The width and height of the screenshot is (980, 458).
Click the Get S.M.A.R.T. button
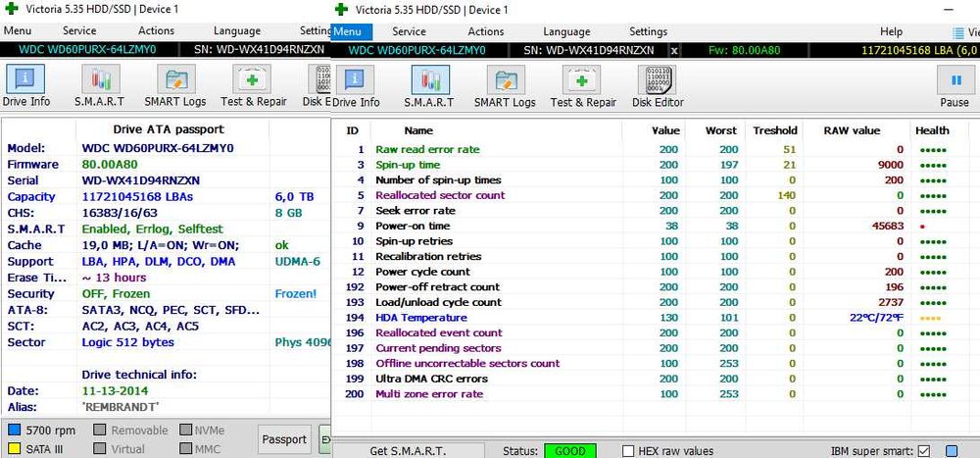(408, 450)
